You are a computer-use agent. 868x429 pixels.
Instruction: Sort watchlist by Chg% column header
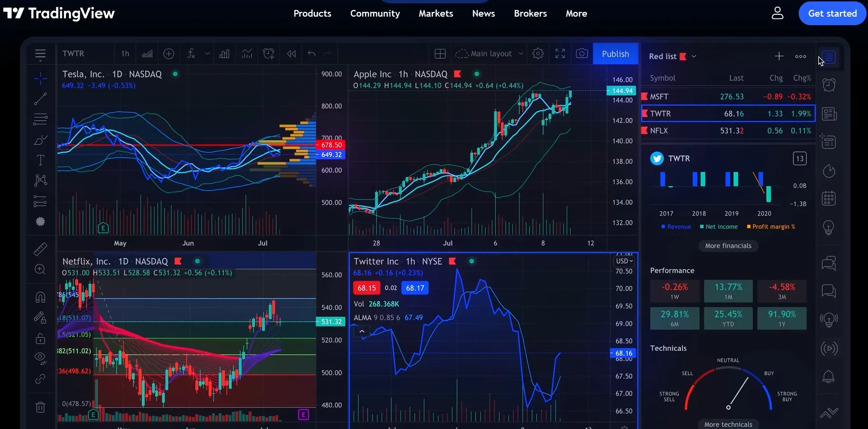(802, 78)
